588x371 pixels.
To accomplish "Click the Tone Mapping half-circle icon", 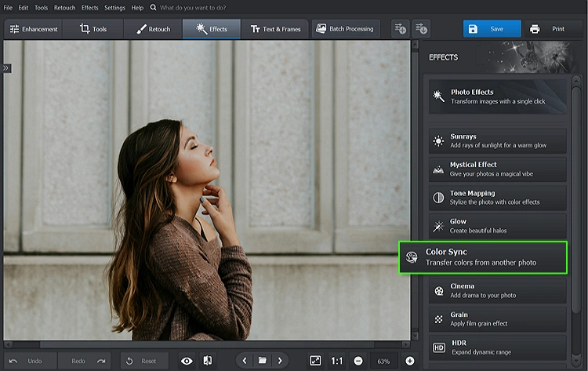I will click(438, 198).
